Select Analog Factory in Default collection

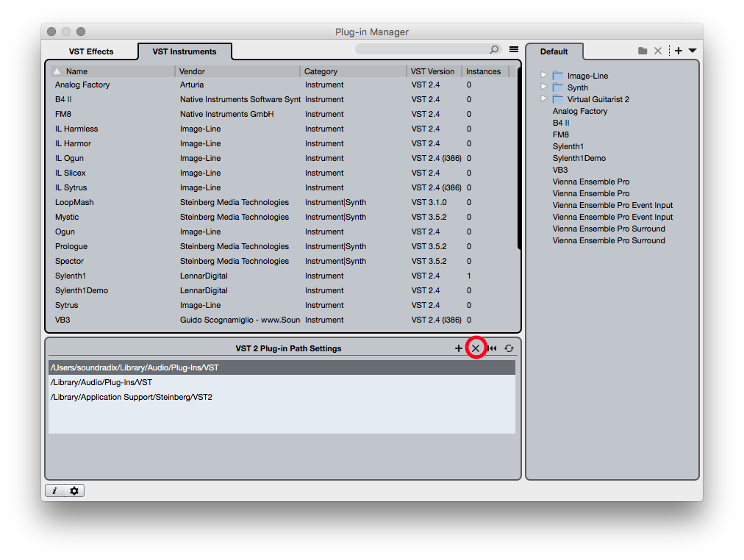coord(580,112)
